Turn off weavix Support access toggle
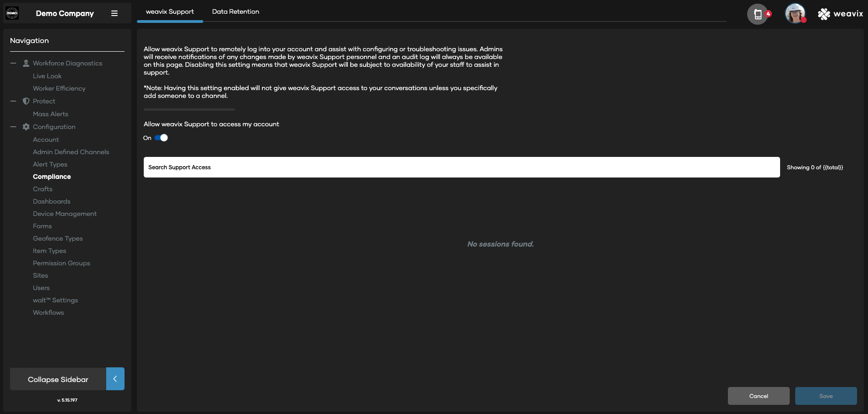This screenshot has width=868, height=414. (x=161, y=138)
